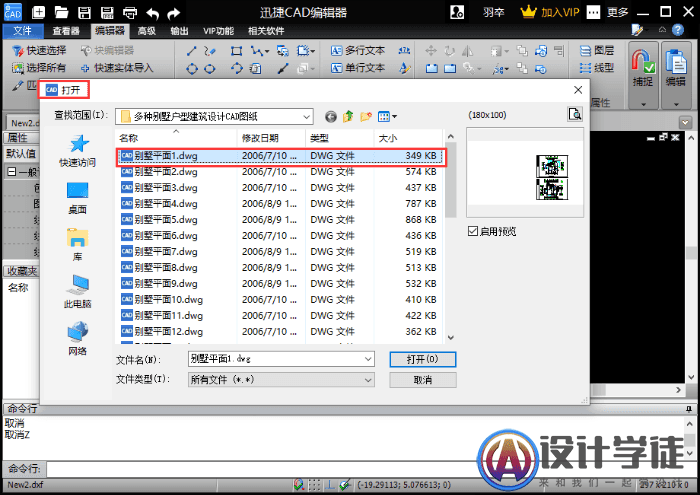700x495 pixels.
Task: Switch to the 输出 tab
Action: [179, 30]
